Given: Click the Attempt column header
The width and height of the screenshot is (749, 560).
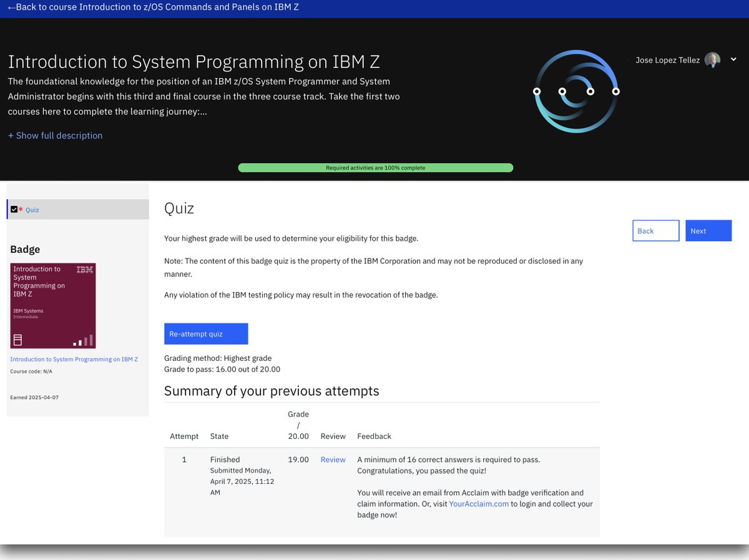Looking at the screenshot, I should click(x=184, y=436).
